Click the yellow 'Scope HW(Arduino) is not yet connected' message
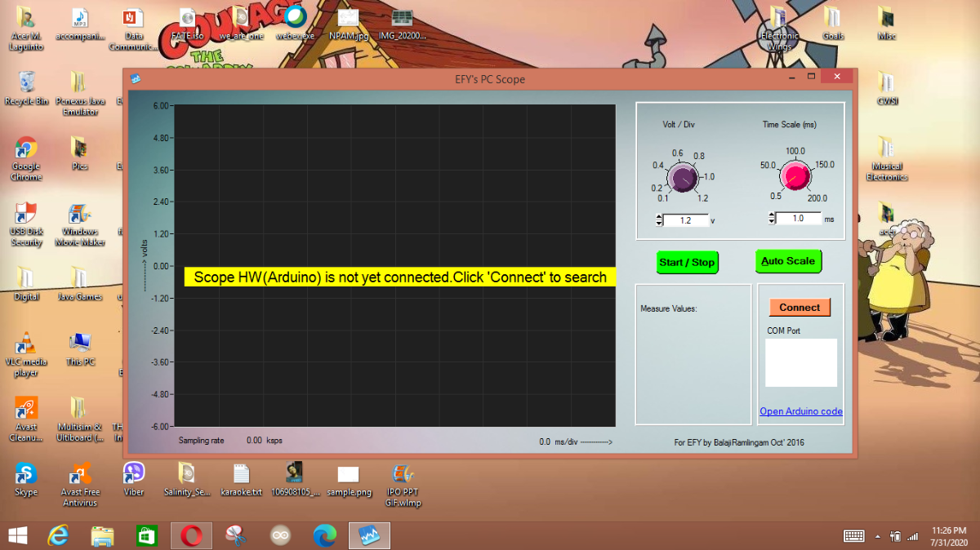The image size is (980, 550). point(400,277)
